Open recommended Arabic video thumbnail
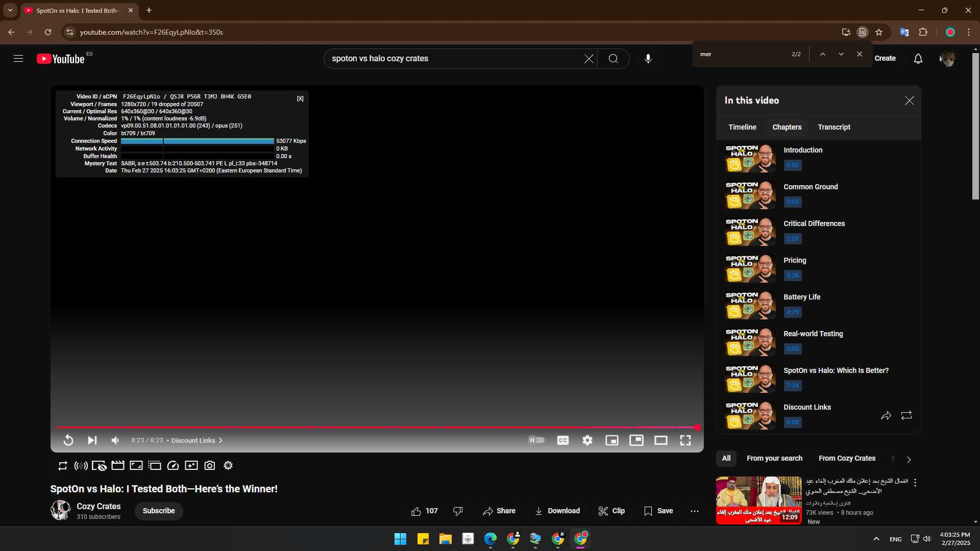Screen dimensions: 980x551 point(758,500)
